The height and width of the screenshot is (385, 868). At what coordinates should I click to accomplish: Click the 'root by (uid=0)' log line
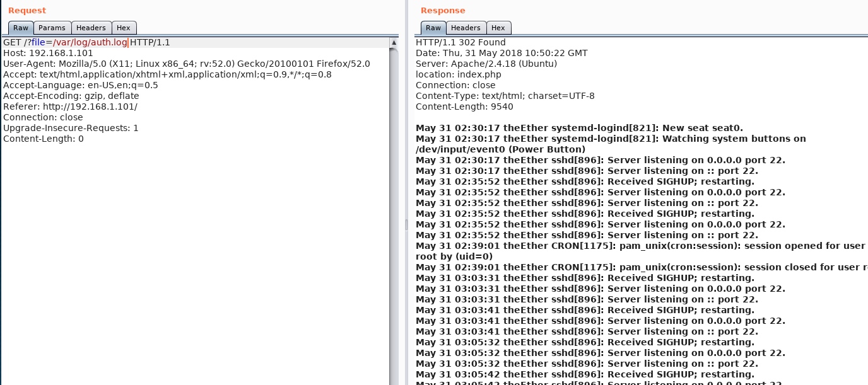tap(454, 257)
